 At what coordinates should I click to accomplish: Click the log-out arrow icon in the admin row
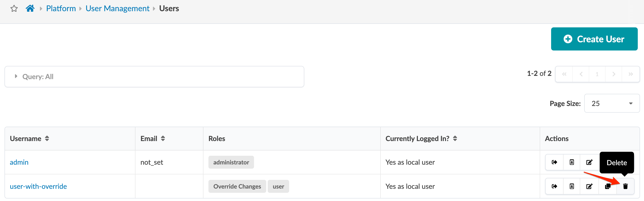554,162
